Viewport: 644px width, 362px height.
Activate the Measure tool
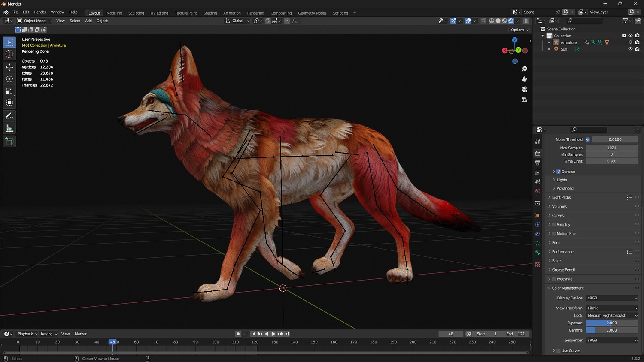pos(9,128)
